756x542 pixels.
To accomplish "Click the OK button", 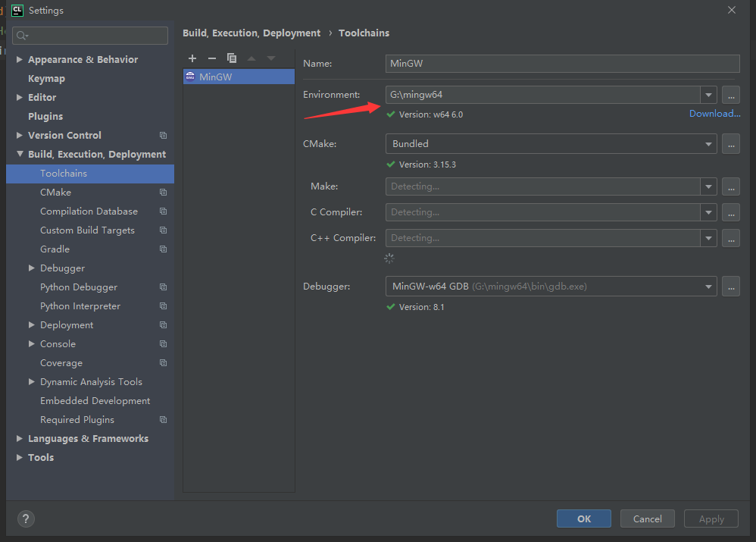I will [x=583, y=519].
